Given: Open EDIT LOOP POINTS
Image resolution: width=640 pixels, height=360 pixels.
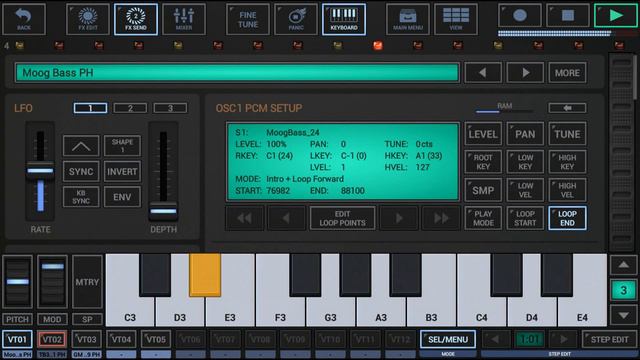Looking at the screenshot, I should [x=342, y=218].
